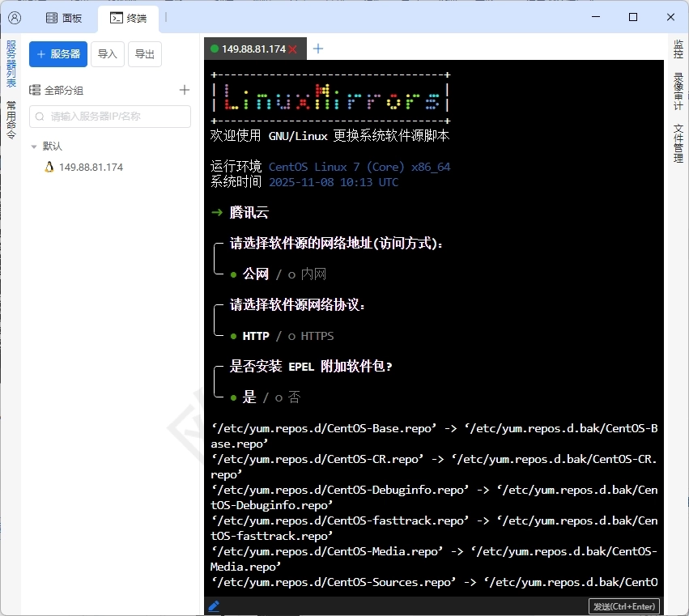Toggle the 文件管理 file manager panel
689x616 pixels.
(678, 142)
